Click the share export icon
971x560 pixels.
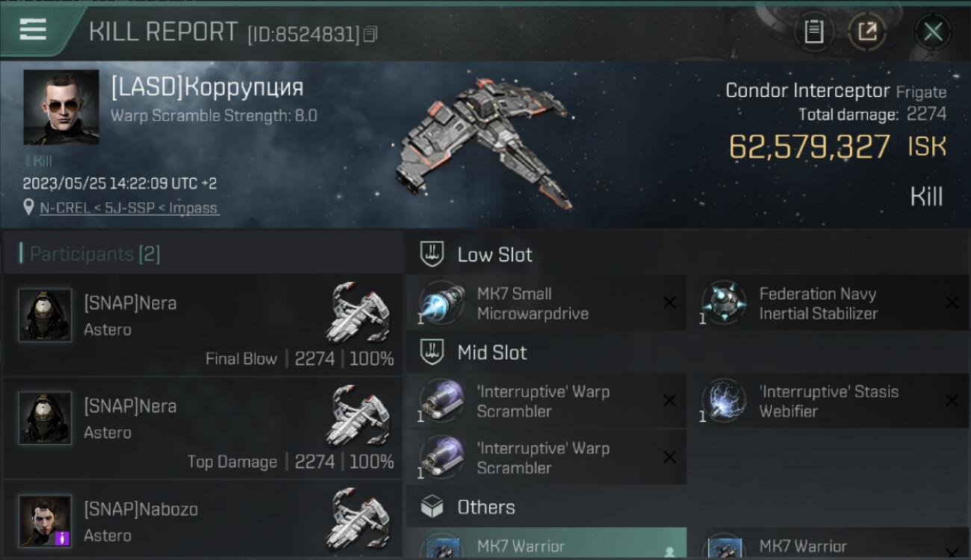[x=867, y=31]
